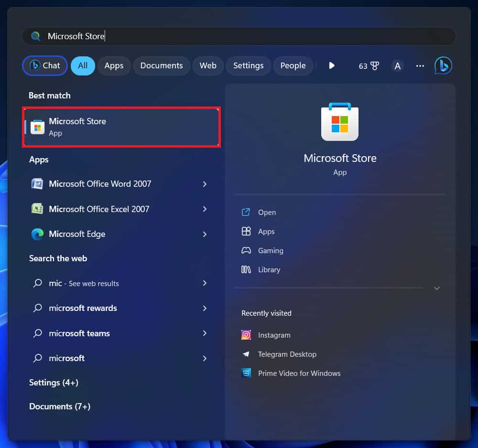478x448 pixels.
Task: Expand more actions with the down chevron
Action: (436, 288)
